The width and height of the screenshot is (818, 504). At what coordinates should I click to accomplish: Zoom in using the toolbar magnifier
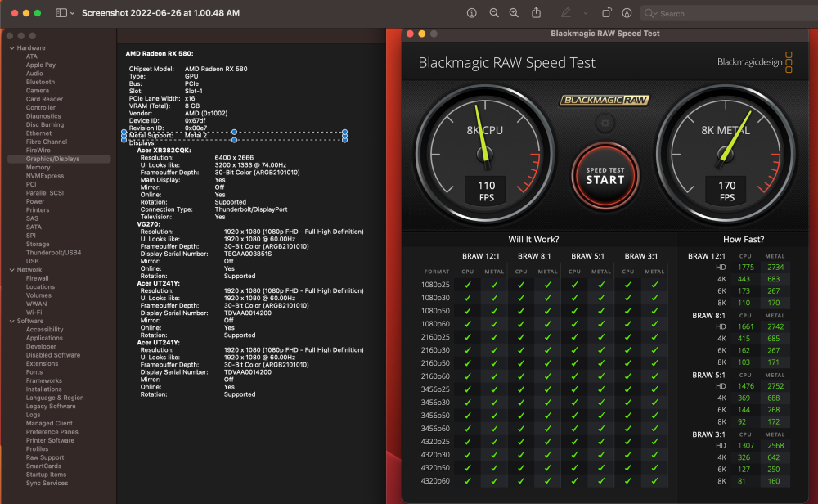click(x=514, y=13)
